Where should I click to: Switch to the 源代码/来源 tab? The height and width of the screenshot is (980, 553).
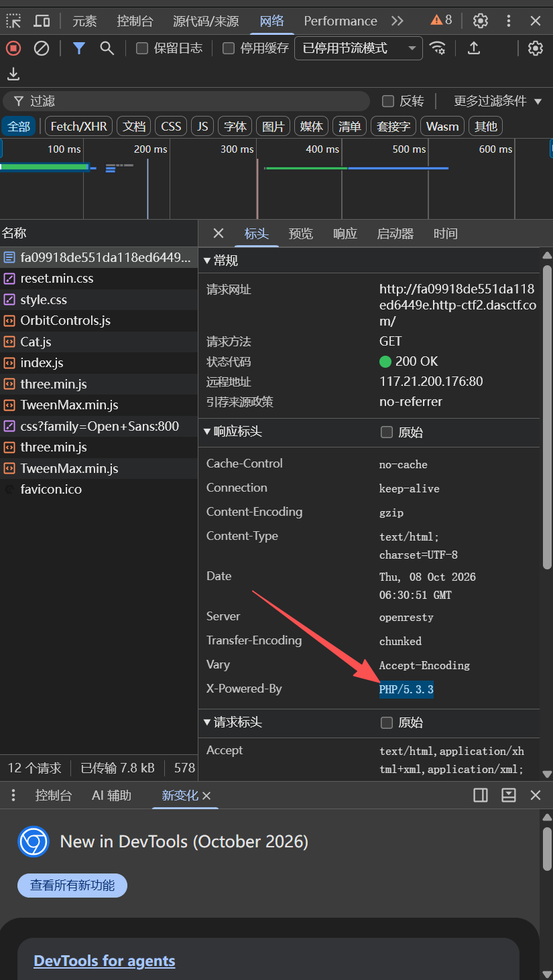(206, 21)
